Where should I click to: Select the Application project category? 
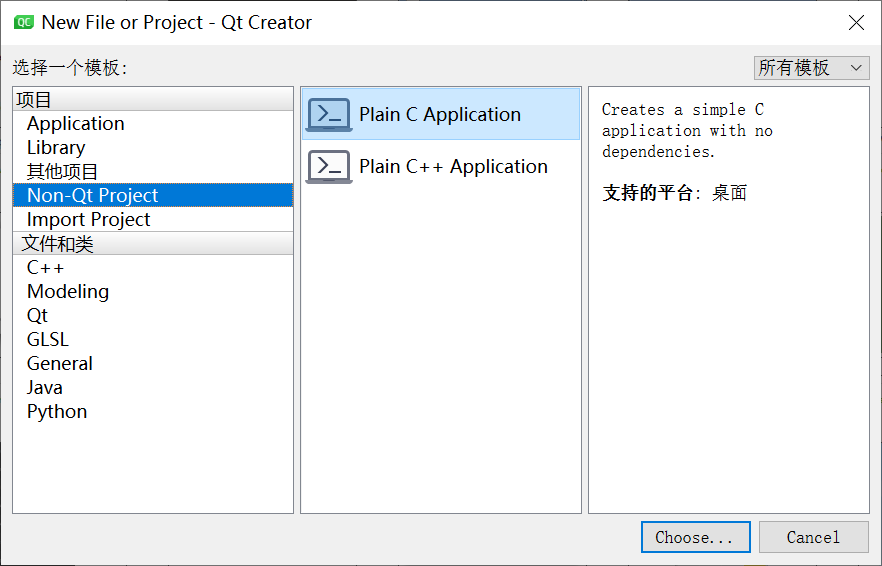tap(76, 124)
